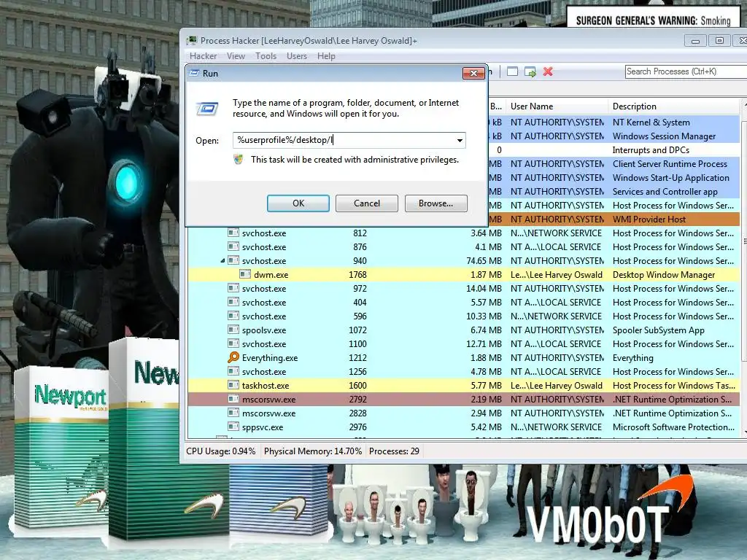Collapse the svchost.exe 940 tree node
This screenshot has width=747, height=560.
click(222, 260)
